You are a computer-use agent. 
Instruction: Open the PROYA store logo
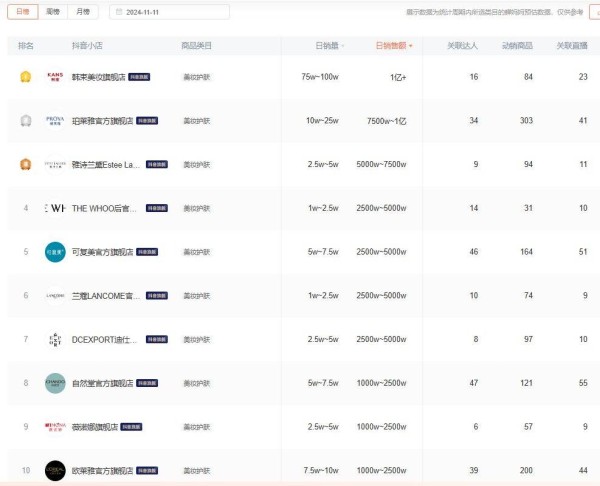(55, 121)
